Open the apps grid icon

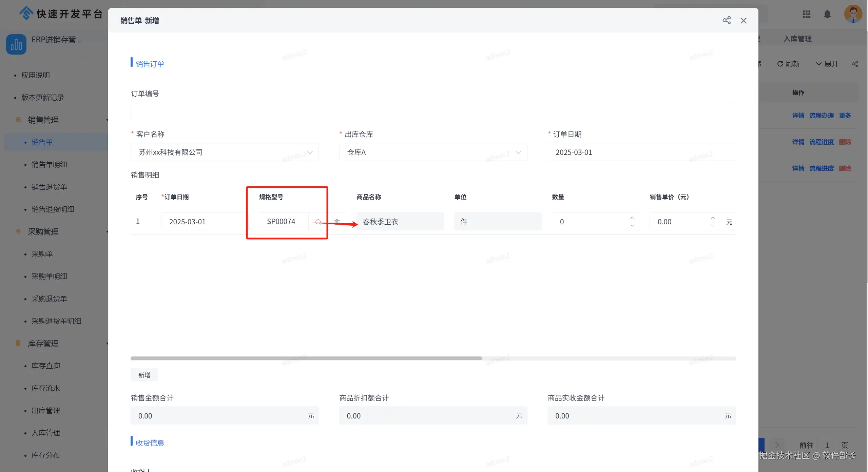point(806,14)
